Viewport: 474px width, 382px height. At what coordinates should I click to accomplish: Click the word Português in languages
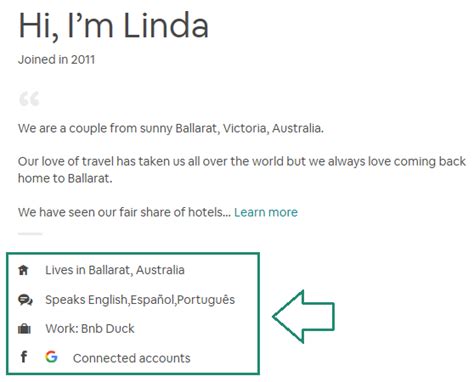click(x=206, y=300)
